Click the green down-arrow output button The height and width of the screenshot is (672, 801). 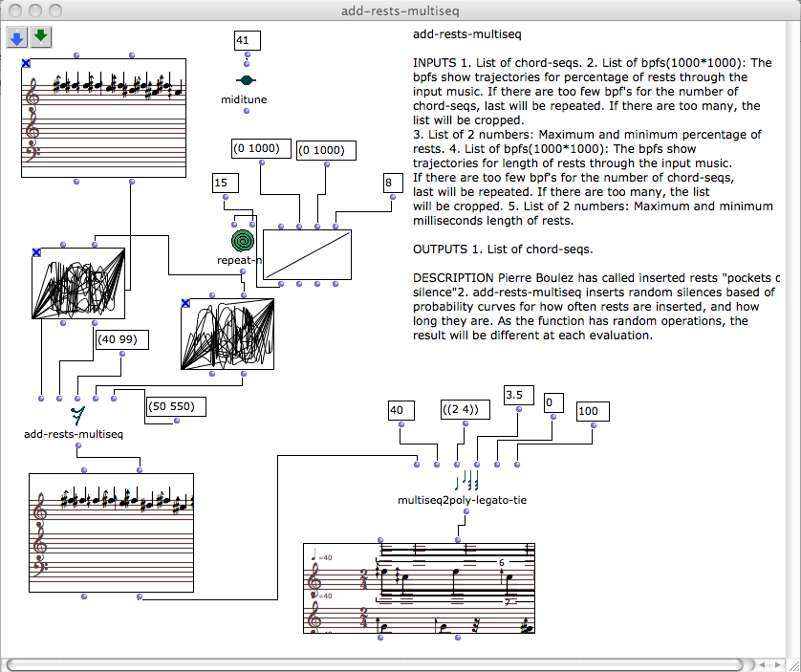pyautogui.click(x=40, y=37)
